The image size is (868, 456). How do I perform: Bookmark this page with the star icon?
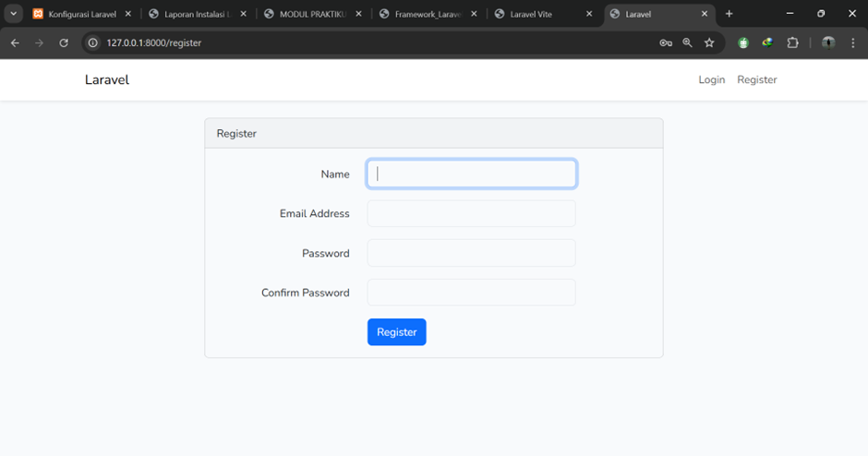pos(709,42)
